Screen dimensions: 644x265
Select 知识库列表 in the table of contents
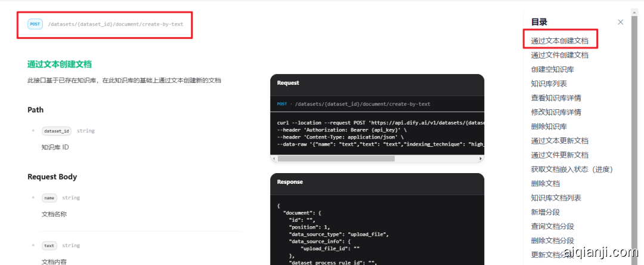[x=549, y=84]
